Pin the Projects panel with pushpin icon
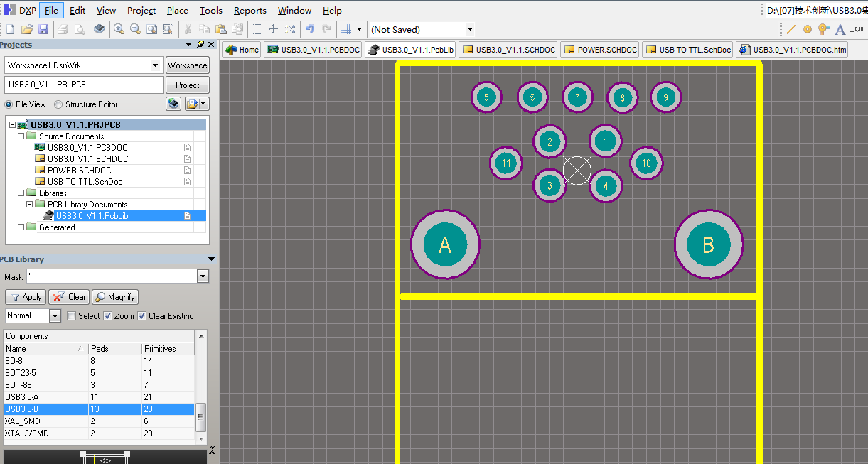 200,44
